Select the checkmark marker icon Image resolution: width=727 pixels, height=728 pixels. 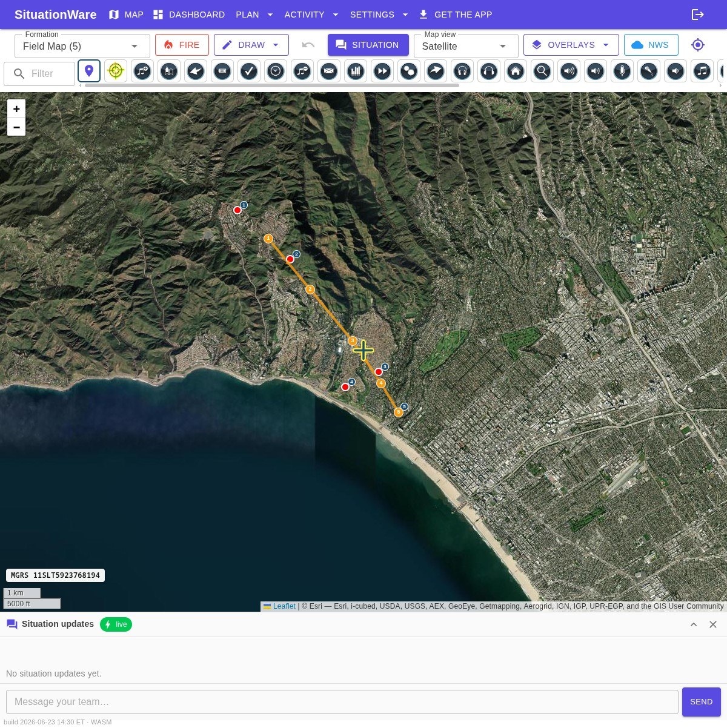pyautogui.click(x=249, y=71)
